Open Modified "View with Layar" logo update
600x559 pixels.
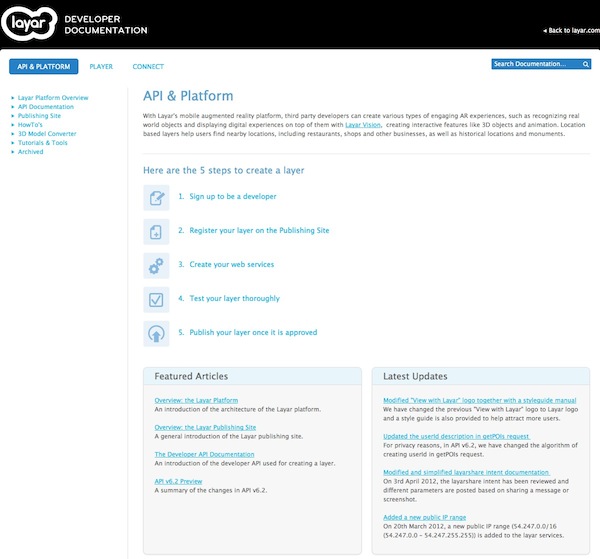tap(480, 400)
